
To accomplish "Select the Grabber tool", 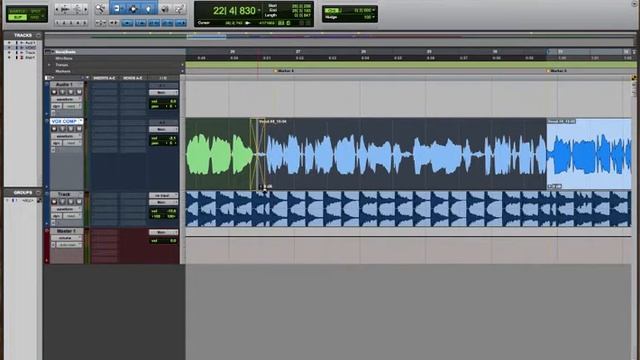I will (x=149, y=9).
